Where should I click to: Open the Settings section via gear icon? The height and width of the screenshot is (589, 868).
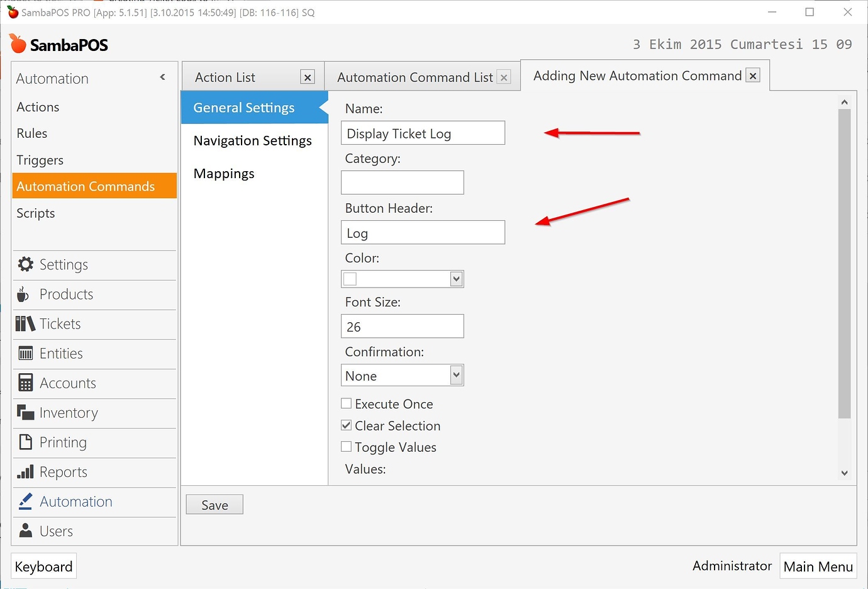(26, 264)
